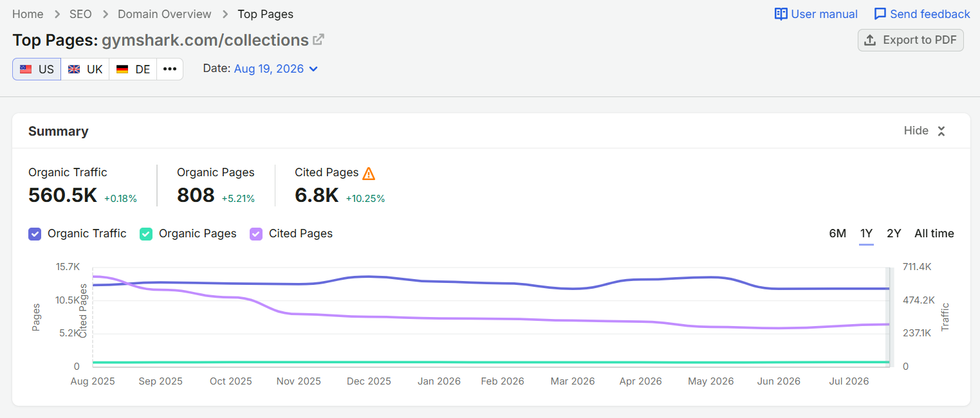The height and width of the screenshot is (418, 980).
Task: Go to SEO breadcrumb
Action: (x=80, y=14)
